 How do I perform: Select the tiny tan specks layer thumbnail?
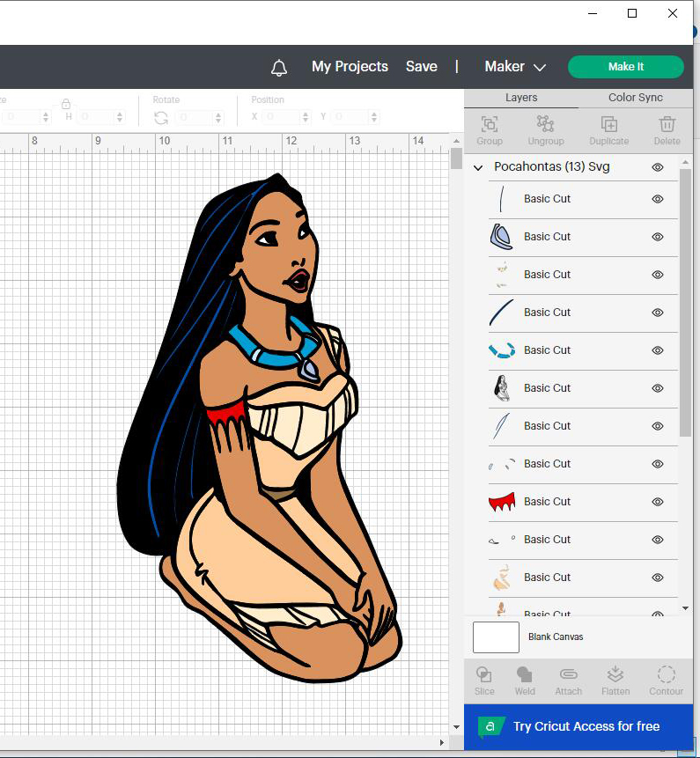[502, 275]
